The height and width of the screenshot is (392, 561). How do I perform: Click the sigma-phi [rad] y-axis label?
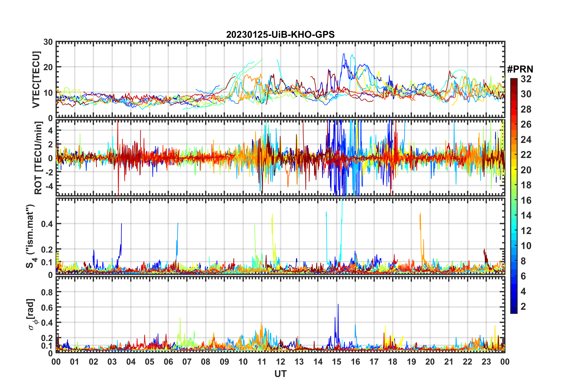pyautogui.click(x=32, y=314)
